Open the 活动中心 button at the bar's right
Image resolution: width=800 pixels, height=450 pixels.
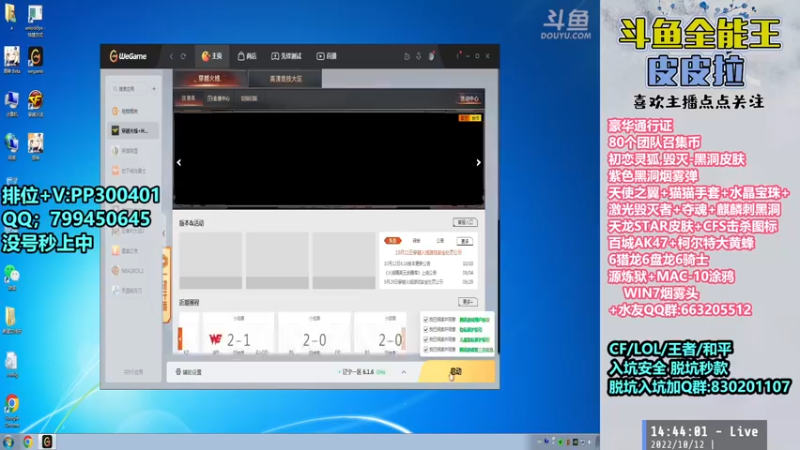469,98
